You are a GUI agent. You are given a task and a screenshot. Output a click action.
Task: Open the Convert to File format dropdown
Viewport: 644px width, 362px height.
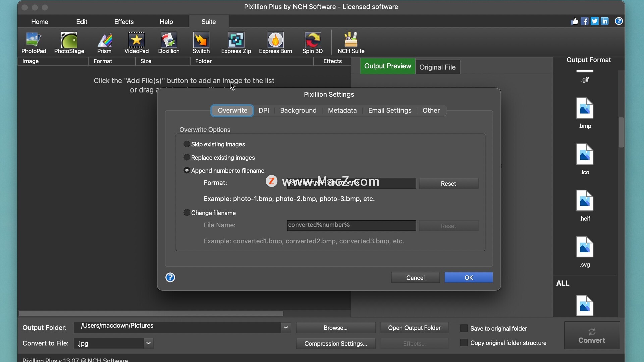(148, 343)
